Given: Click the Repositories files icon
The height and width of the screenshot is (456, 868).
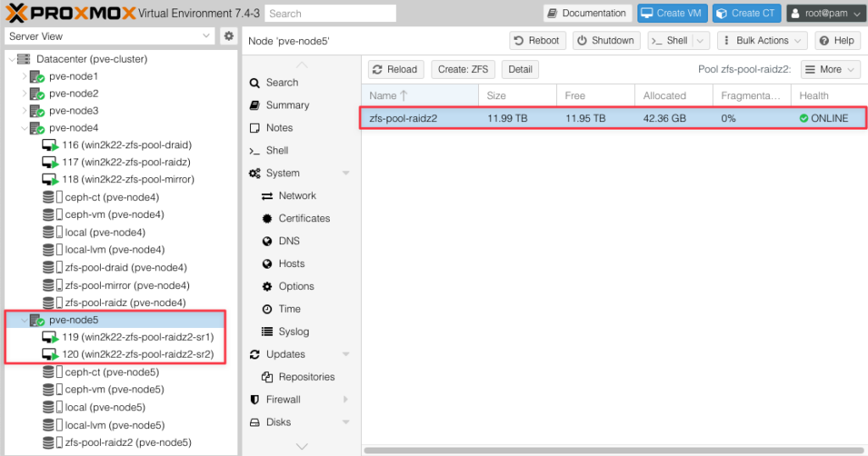Looking at the screenshot, I should click(x=267, y=377).
